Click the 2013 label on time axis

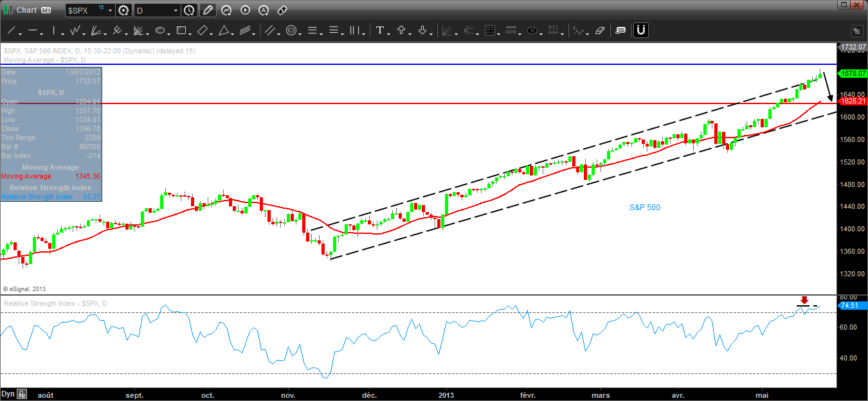tap(446, 395)
